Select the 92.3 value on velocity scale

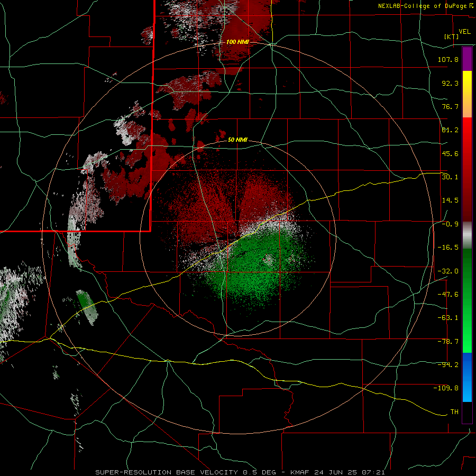pyautogui.click(x=450, y=83)
